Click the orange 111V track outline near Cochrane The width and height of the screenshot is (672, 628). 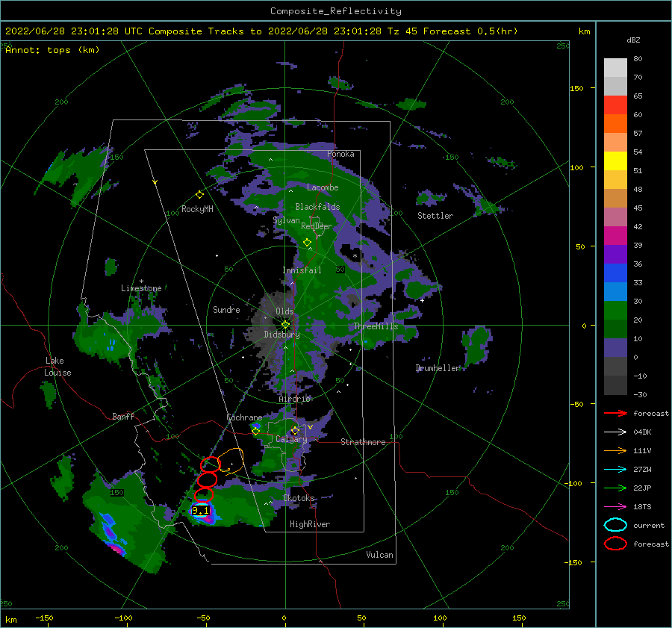(231, 461)
